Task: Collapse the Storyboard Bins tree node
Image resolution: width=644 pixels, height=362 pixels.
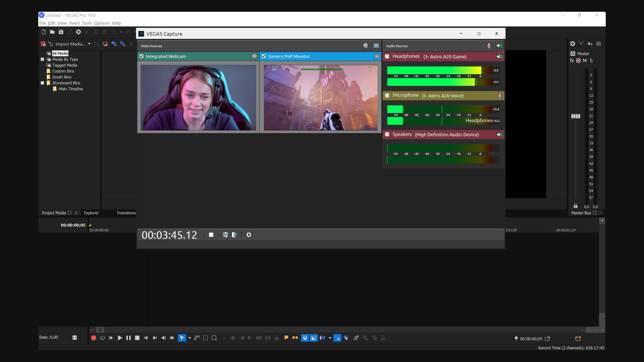Action: click(42, 83)
